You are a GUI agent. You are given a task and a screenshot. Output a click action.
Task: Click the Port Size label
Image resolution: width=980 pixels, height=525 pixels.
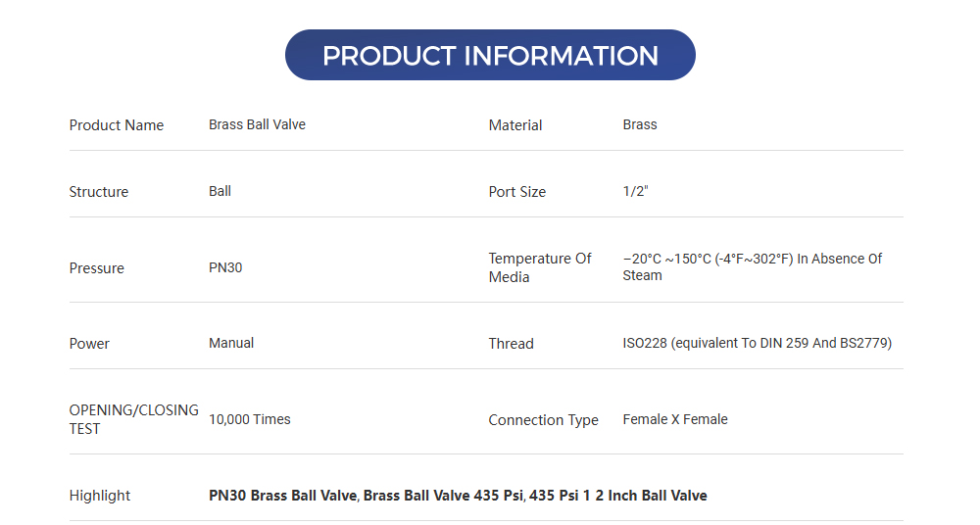pos(517,192)
